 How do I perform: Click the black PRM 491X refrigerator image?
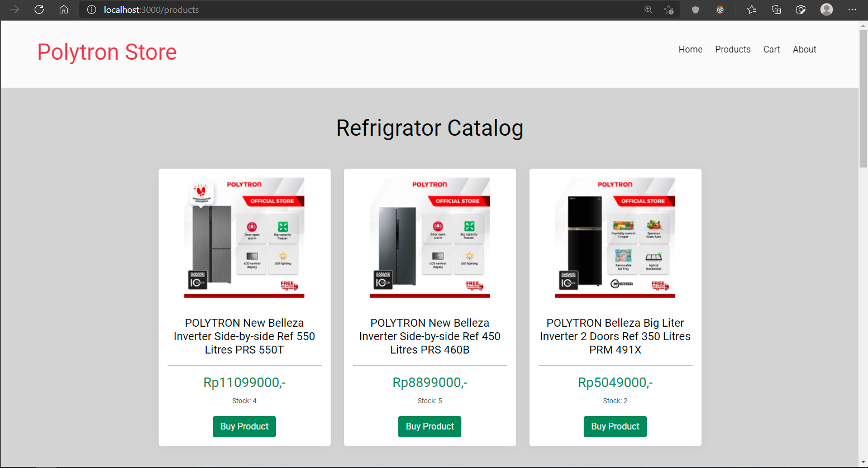click(x=615, y=238)
